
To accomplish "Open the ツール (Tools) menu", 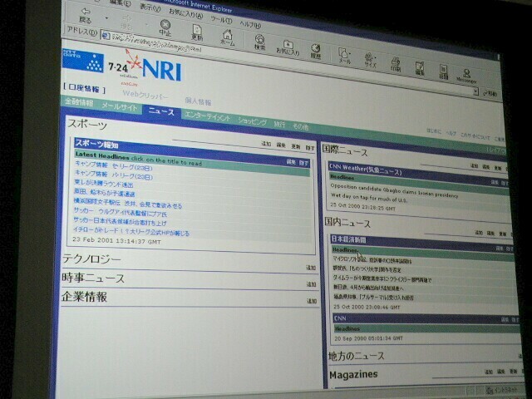I will 221,17.
